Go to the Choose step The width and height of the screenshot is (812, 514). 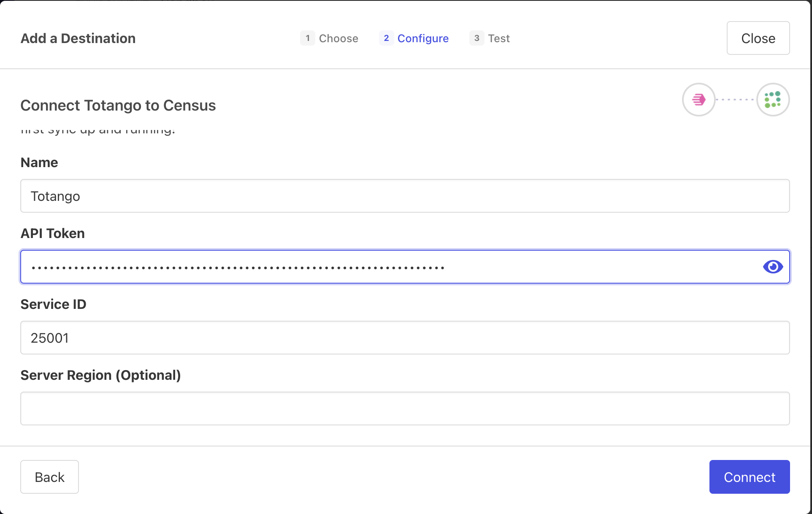pyautogui.click(x=338, y=38)
